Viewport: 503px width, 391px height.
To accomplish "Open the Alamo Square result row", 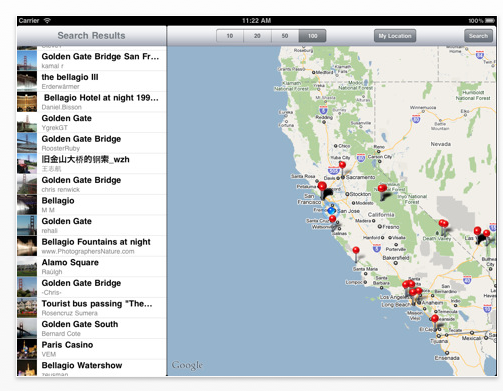I will 92,267.
